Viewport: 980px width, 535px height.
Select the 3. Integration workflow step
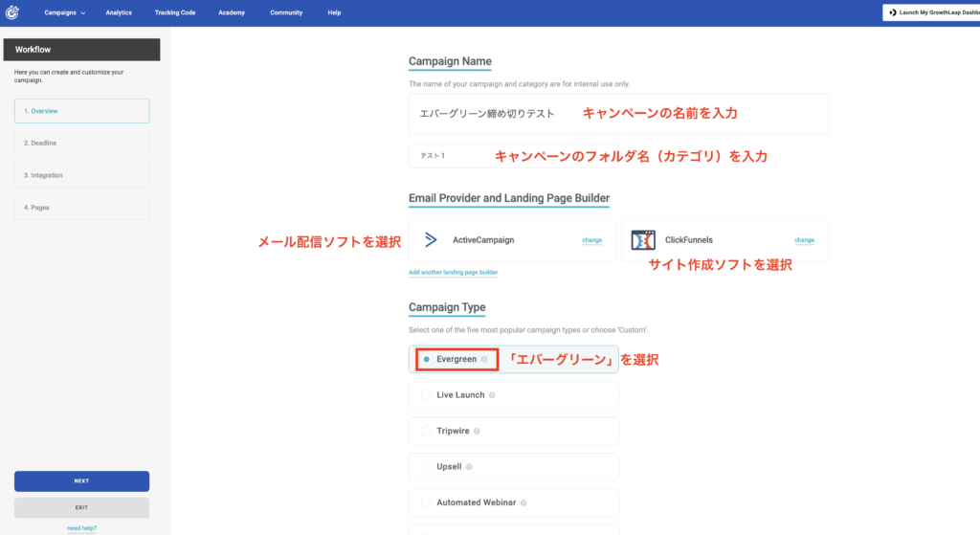82,176
